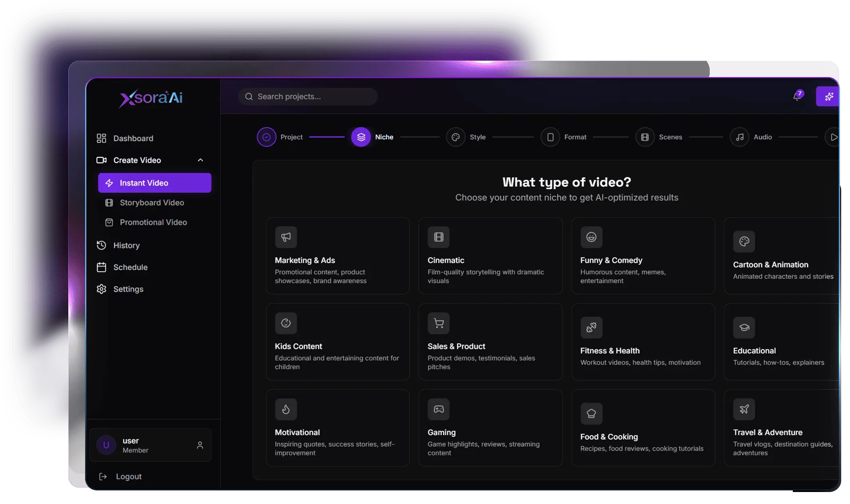Open the user Member profile card
This screenshot has width=850, height=504.
coord(150,445)
